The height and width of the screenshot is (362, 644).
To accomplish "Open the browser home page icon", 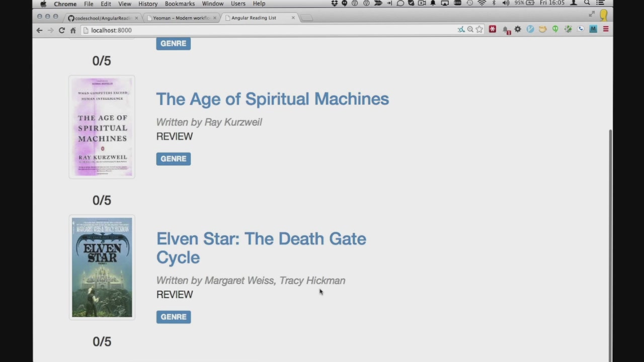I will click(73, 30).
